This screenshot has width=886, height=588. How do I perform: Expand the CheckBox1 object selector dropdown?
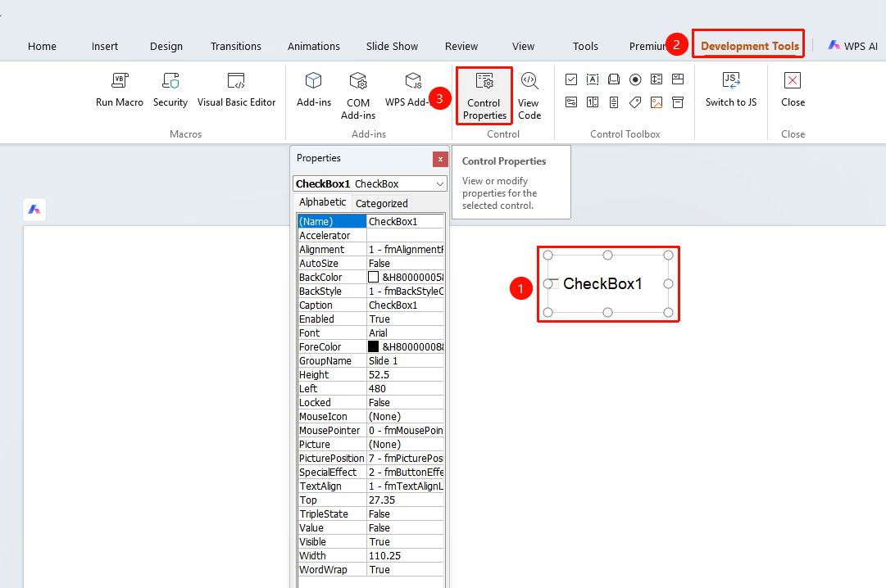[x=439, y=184]
